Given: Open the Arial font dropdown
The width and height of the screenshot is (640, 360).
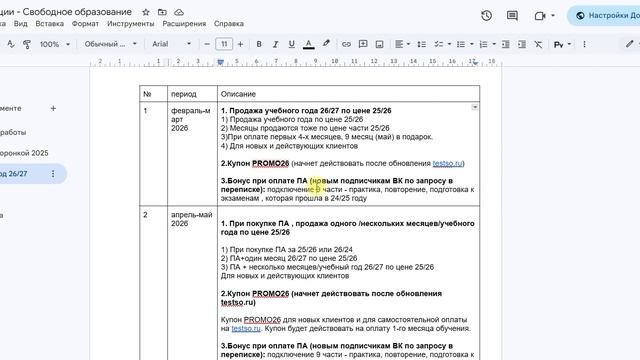Looking at the screenshot, I should point(171,44).
